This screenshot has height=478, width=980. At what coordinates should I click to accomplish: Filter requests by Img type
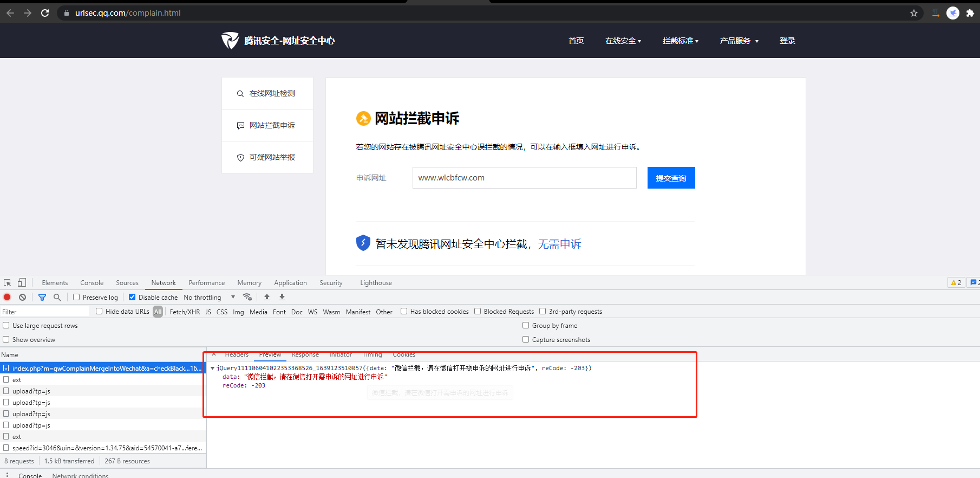pyautogui.click(x=238, y=312)
